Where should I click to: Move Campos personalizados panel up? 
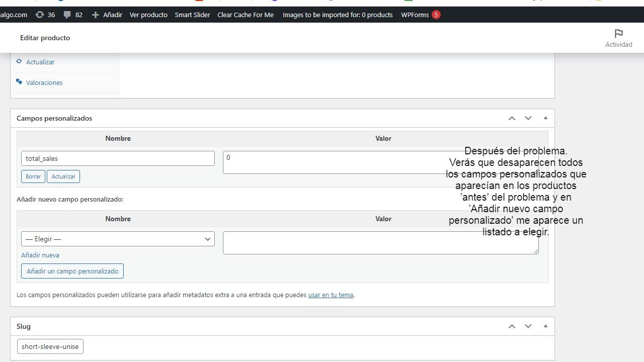(512, 118)
